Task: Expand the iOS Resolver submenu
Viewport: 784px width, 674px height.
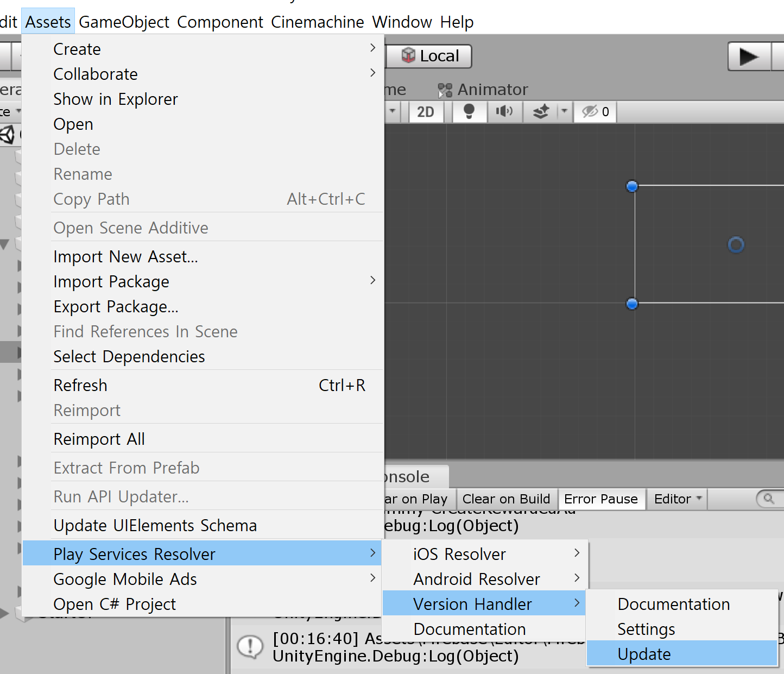Action: coord(485,554)
